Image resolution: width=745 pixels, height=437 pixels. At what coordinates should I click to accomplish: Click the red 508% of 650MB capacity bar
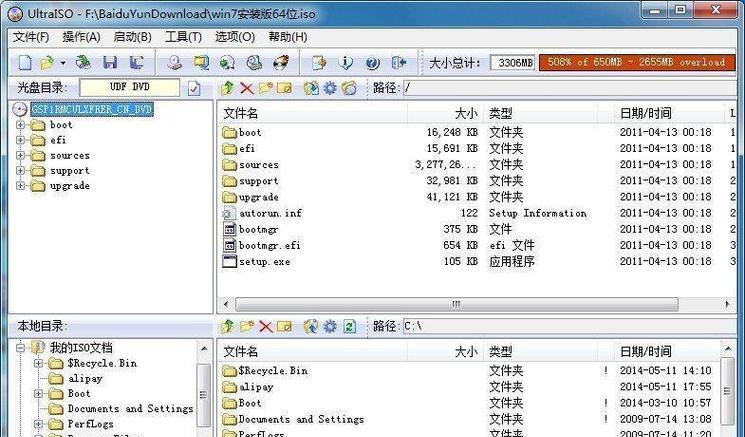coord(637,62)
